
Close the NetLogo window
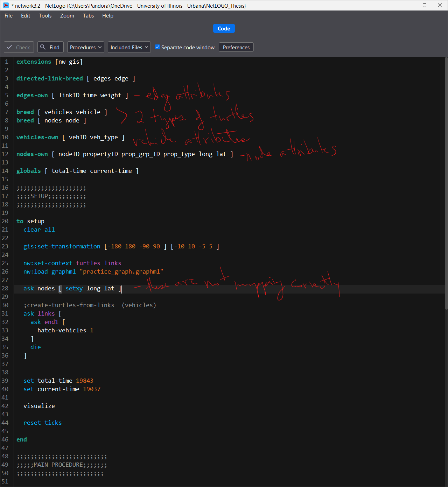(x=440, y=6)
